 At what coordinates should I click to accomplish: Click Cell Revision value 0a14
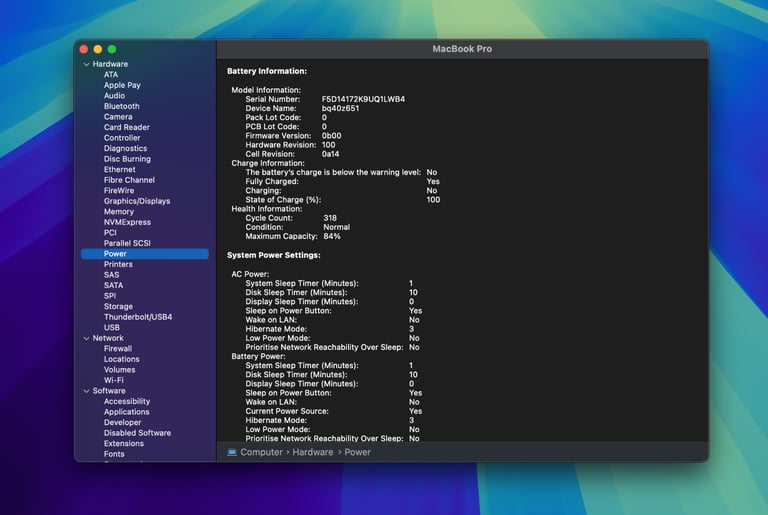click(331, 154)
